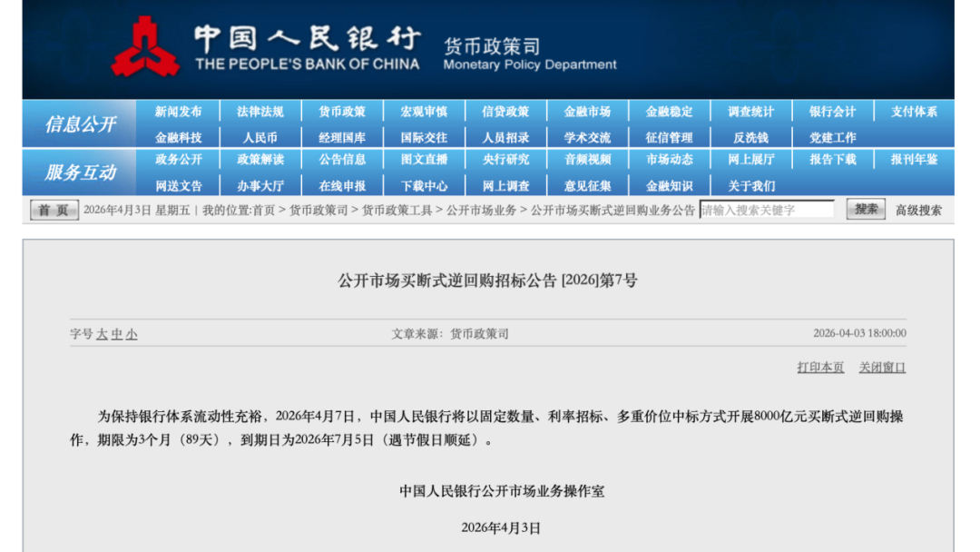This screenshot has height=552, width=980.
Task: Click the 货币政策司 Monetary Policy Department banner text
Action: tap(529, 54)
